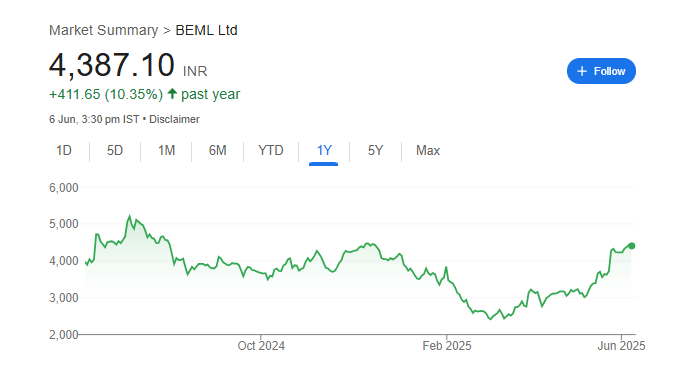Click the Jun 2025 axis label
684x367 pixels.
pyautogui.click(x=621, y=346)
